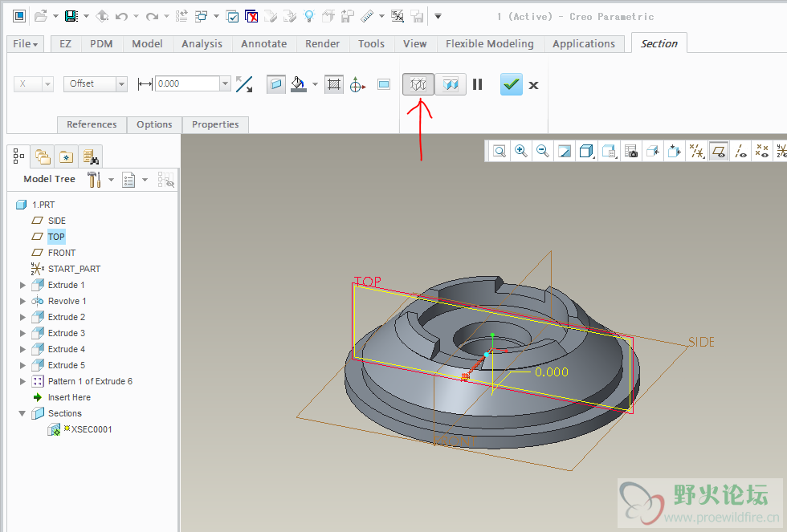Open the Options panel

point(154,124)
